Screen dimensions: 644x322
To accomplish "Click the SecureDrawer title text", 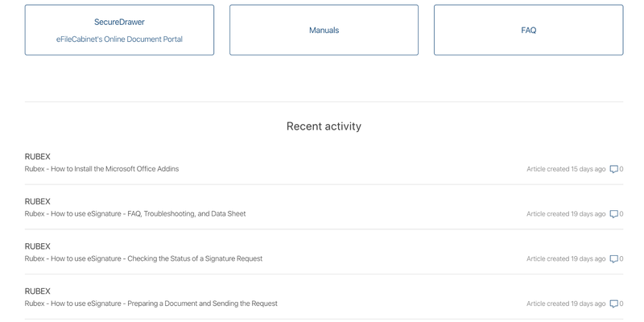I will 119,23.
